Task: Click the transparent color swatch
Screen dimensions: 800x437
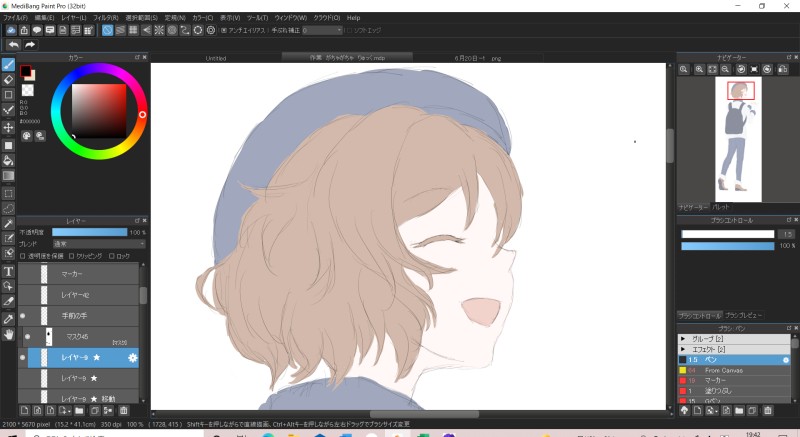Action: 28,90
